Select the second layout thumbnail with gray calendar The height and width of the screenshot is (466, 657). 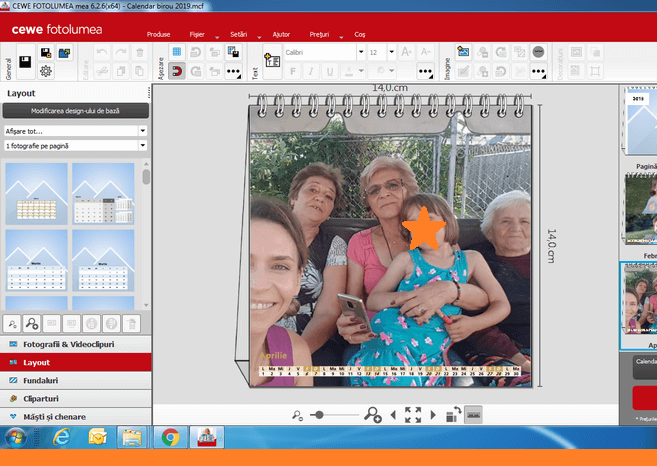pos(103,194)
